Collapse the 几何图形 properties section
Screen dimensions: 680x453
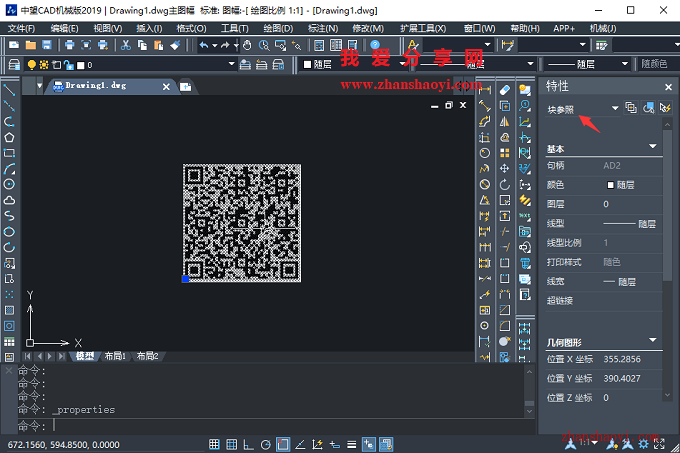tap(653, 340)
